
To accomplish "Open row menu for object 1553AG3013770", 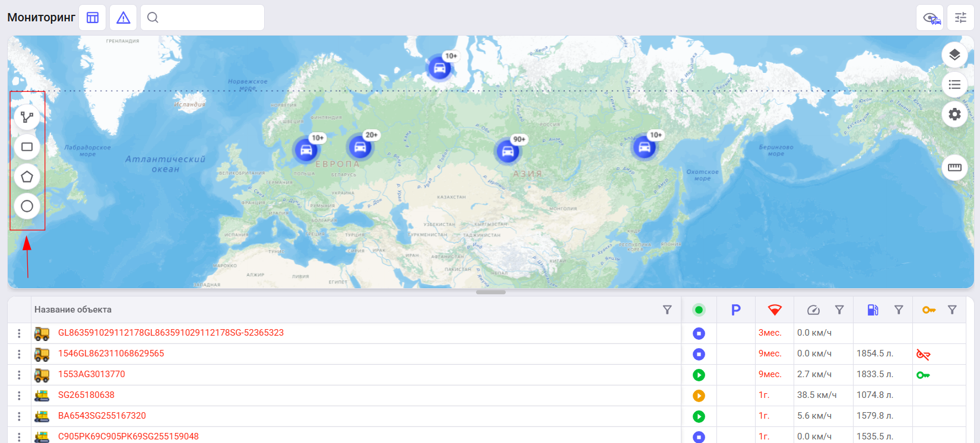I will pyautogui.click(x=19, y=375).
